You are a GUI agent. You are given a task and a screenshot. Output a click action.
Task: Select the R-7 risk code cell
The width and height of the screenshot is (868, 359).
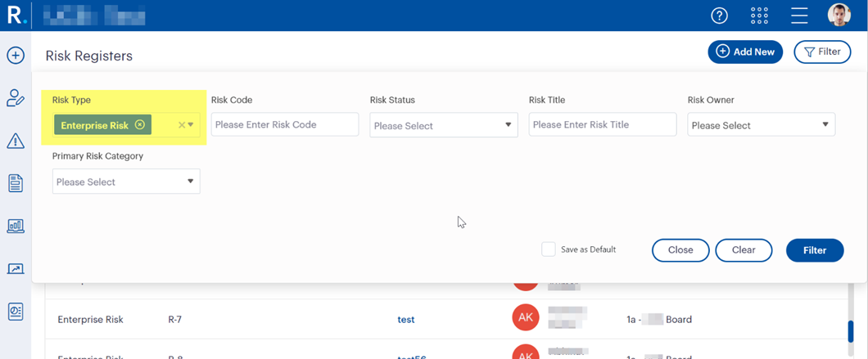pos(175,319)
